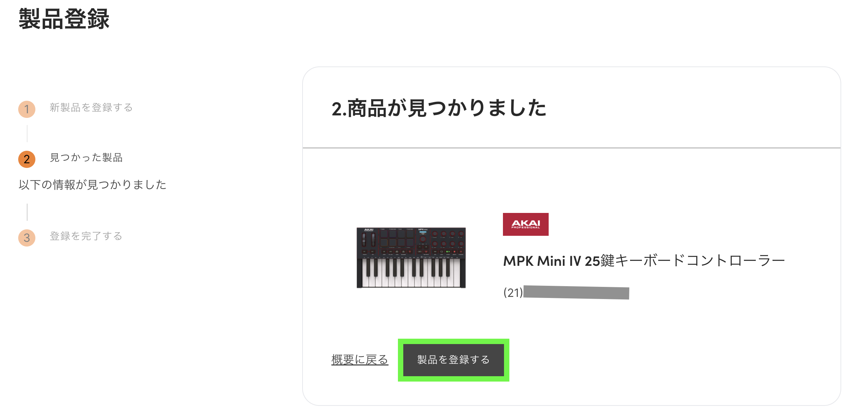Click the 製品を登録する button
868x413 pixels.
pos(453,360)
